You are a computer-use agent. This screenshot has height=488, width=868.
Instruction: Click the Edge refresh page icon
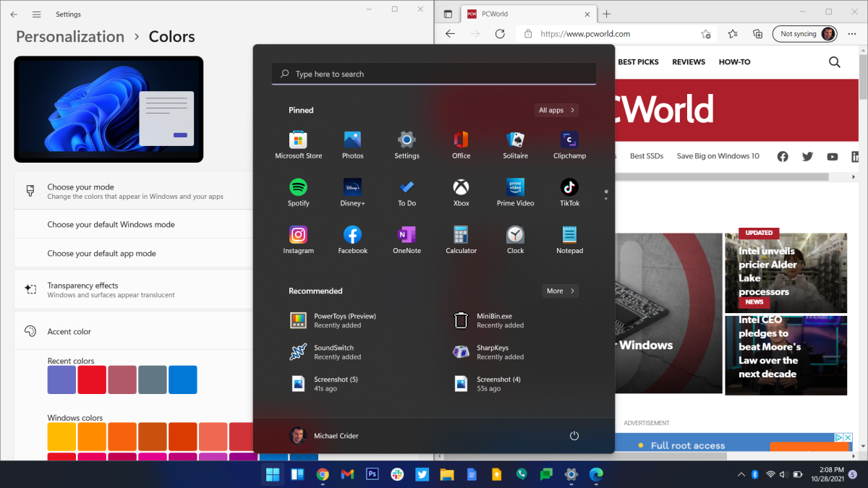(x=499, y=34)
